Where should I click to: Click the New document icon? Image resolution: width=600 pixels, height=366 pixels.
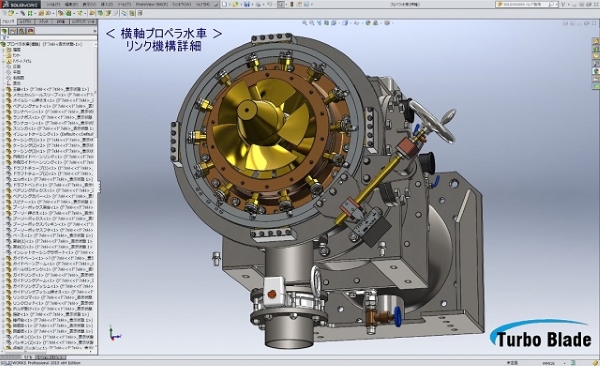coord(224,4)
